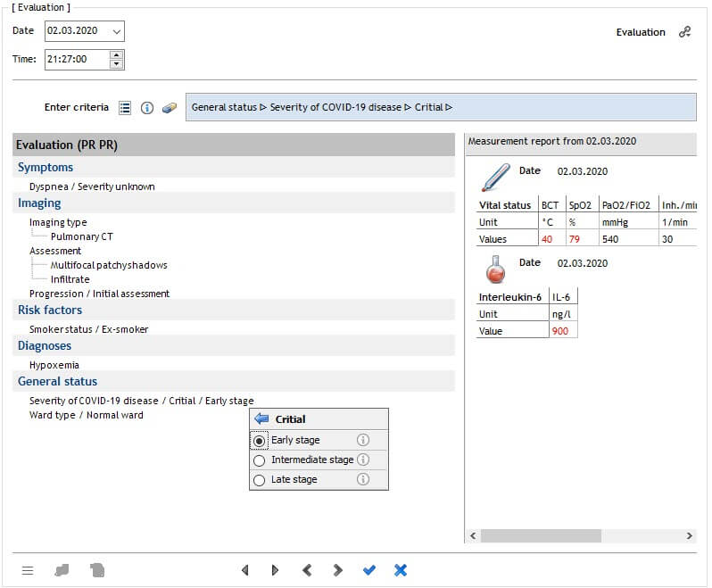This screenshot has width=712, height=588.
Task: Select Smoker status / Ex-smoker entry
Action: tap(88, 329)
